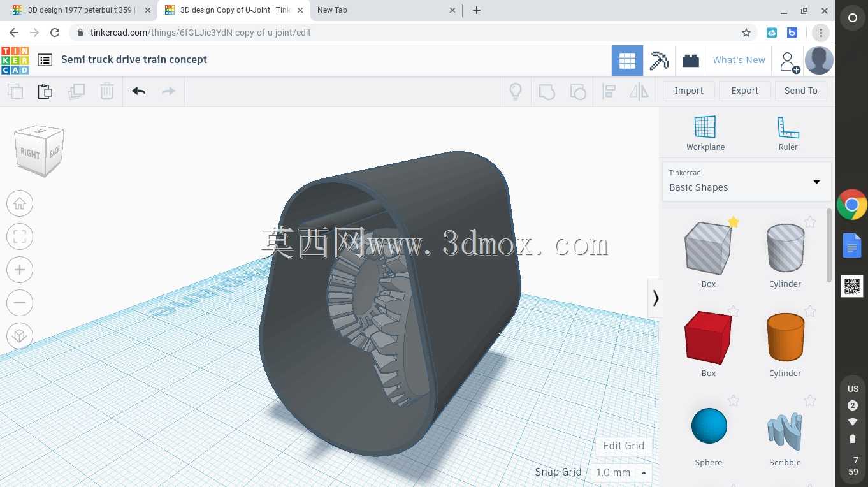Viewport: 868px width, 487px height.
Task: Click the BACK face of view cube
Action: pos(55,150)
